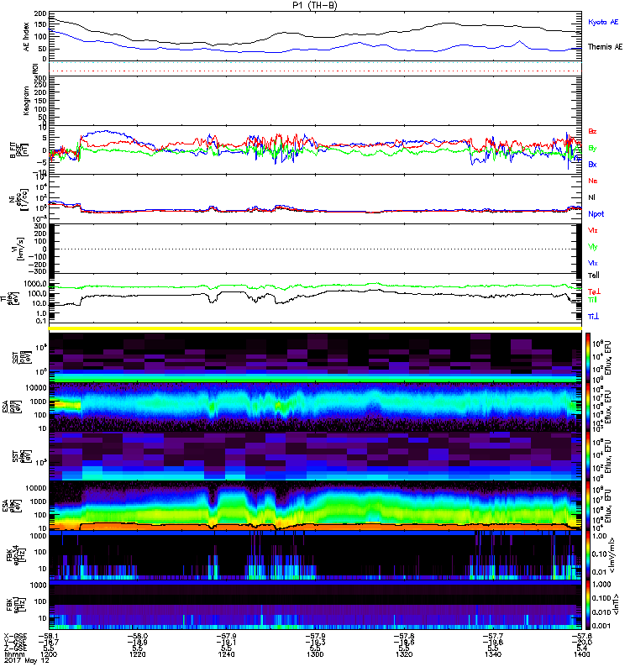Click the "Vi [km/s]" axis label
This screenshot has width=630, height=672.
tap(19, 249)
